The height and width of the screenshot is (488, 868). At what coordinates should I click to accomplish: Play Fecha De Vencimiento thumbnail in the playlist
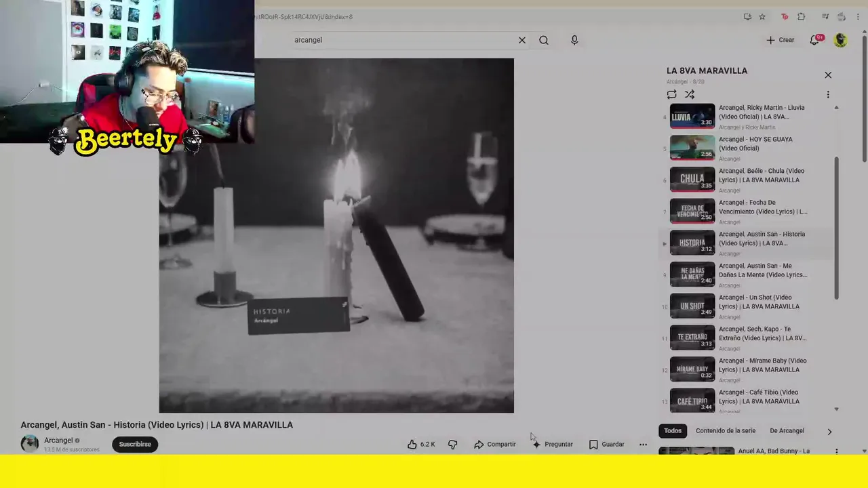(x=692, y=211)
